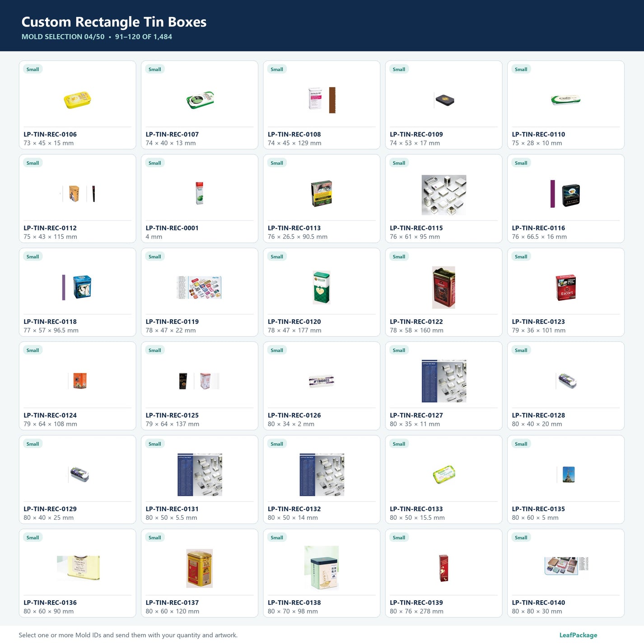Click the Small tag on LP-TIN-REC-0106 card

point(33,69)
